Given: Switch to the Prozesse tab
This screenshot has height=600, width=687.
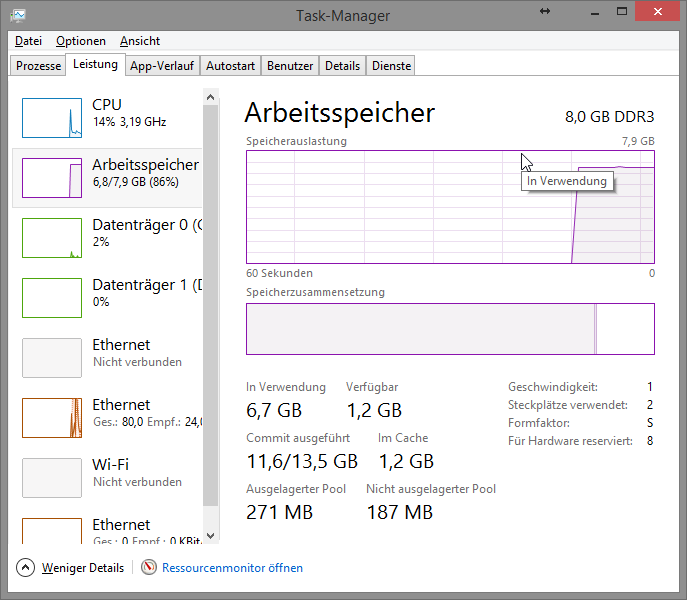Looking at the screenshot, I should point(39,66).
